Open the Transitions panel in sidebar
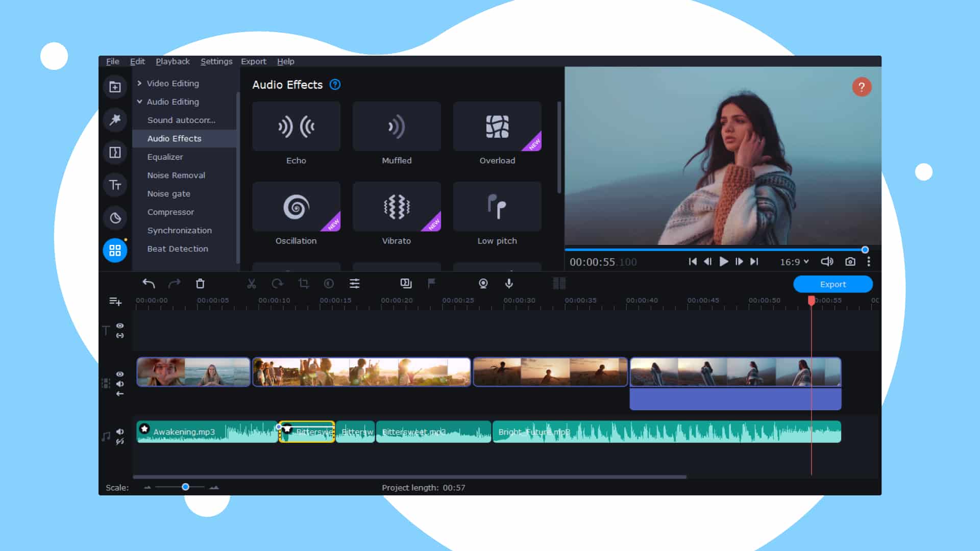 click(115, 153)
